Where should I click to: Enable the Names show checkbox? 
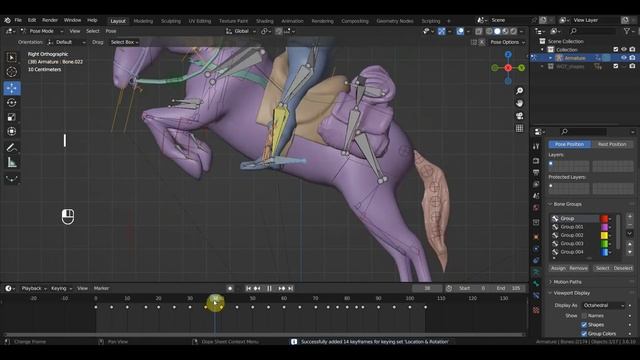(x=584, y=316)
